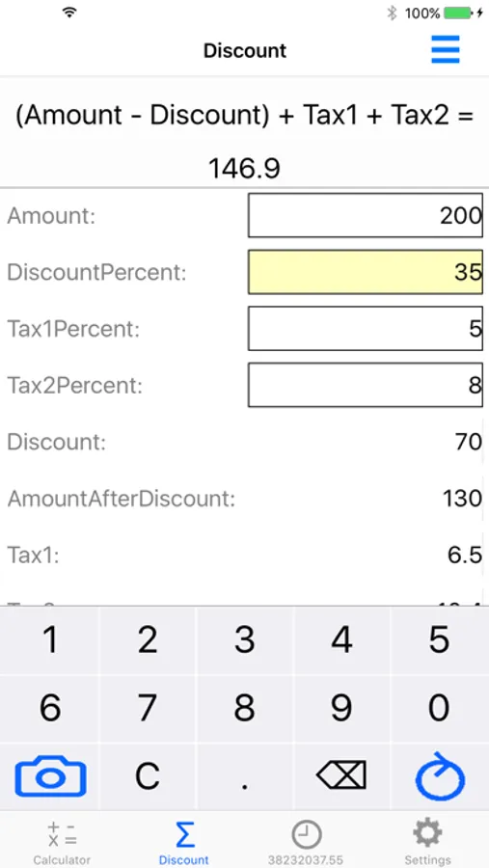
Task: Tap number 3 on the keypad
Action: 244,640
